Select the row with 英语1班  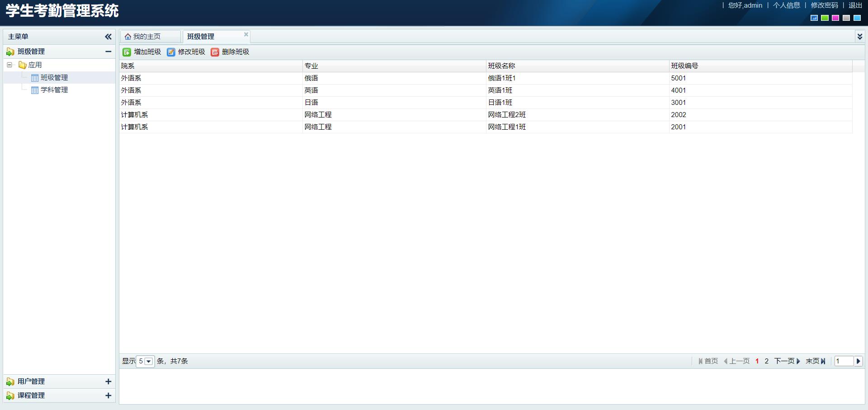(x=486, y=90)
